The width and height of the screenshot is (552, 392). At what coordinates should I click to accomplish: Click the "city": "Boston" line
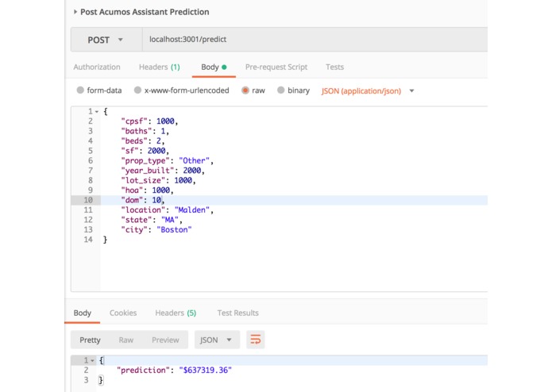(x=156, y=229)
